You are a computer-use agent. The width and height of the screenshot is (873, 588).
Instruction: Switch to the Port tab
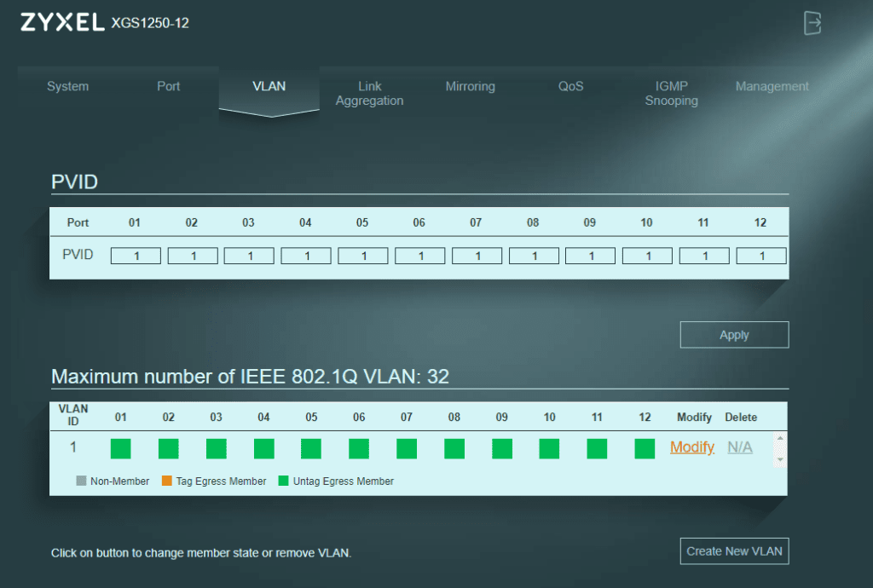[169, 86]
